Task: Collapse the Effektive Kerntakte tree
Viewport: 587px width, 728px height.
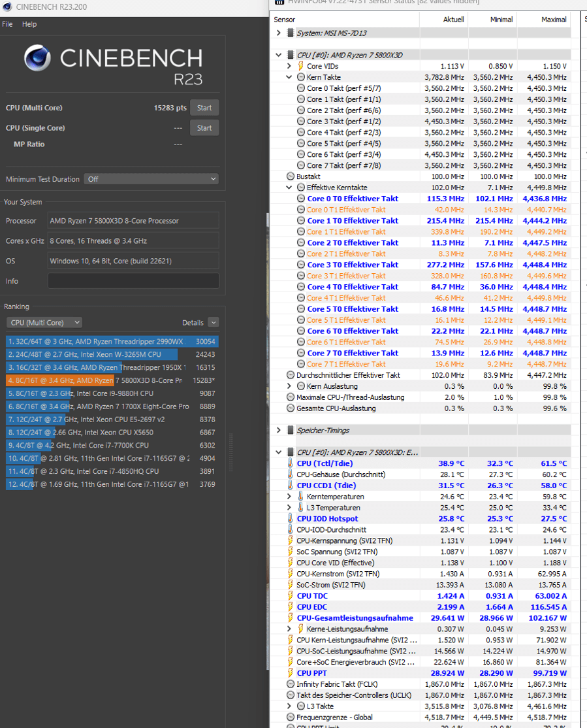Action: (x=289, y=188)
